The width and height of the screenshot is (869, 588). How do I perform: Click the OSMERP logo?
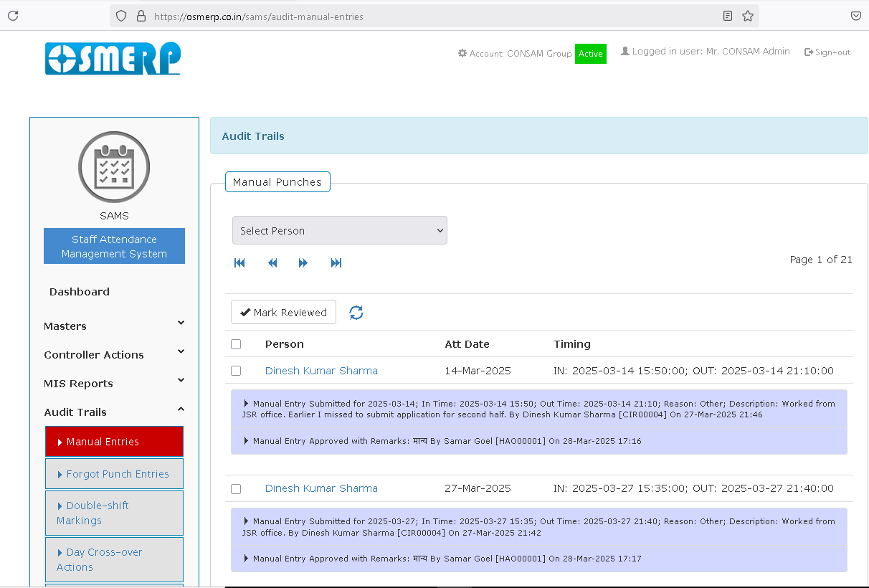coord(113,59)
